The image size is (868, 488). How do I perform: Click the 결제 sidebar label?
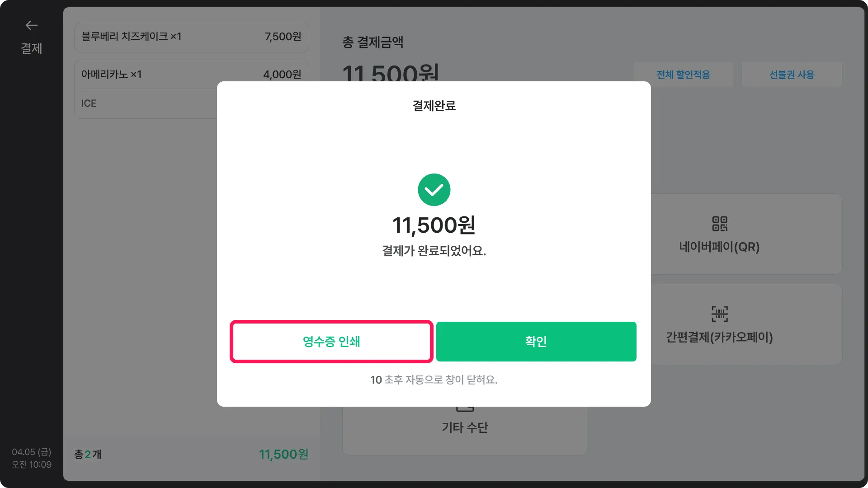coord(31,48)
